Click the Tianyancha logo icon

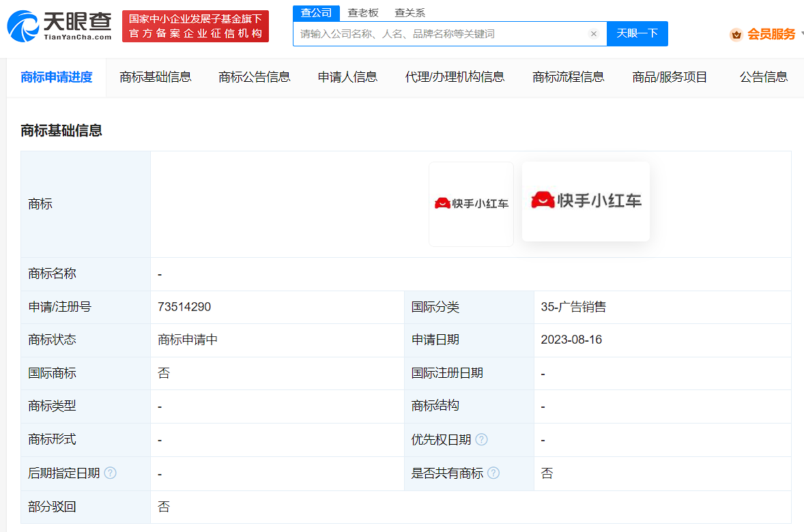[25, 26]
